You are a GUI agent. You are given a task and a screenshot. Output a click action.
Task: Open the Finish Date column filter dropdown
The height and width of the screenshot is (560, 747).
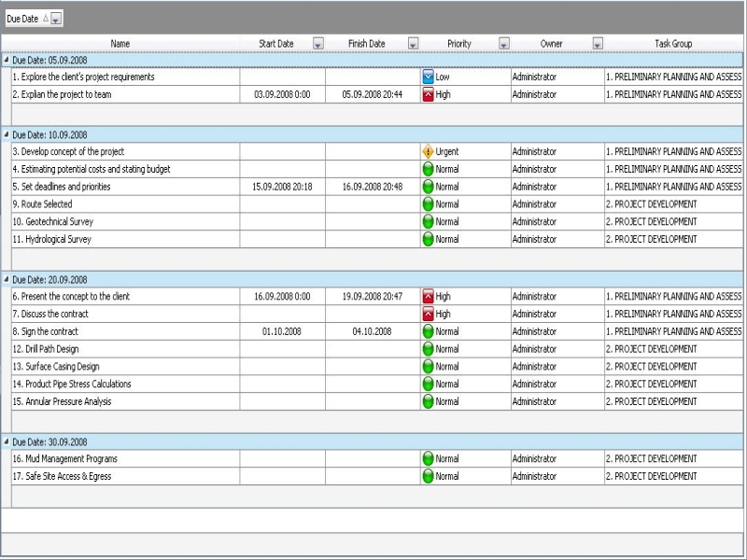[413, 44]
